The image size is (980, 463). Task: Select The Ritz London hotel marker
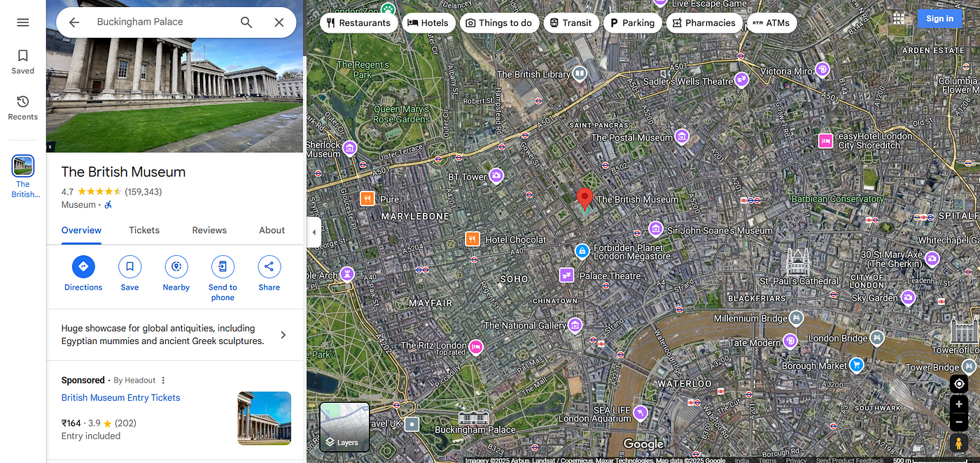476,346
